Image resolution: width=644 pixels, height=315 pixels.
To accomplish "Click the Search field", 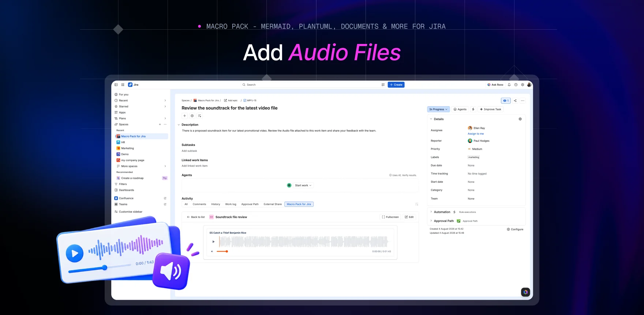I will point(311,85).
